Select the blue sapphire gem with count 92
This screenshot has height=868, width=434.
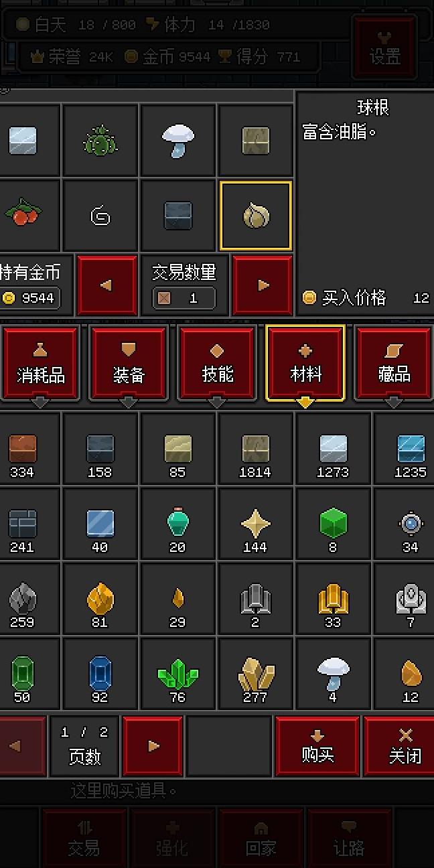(100, 674)
